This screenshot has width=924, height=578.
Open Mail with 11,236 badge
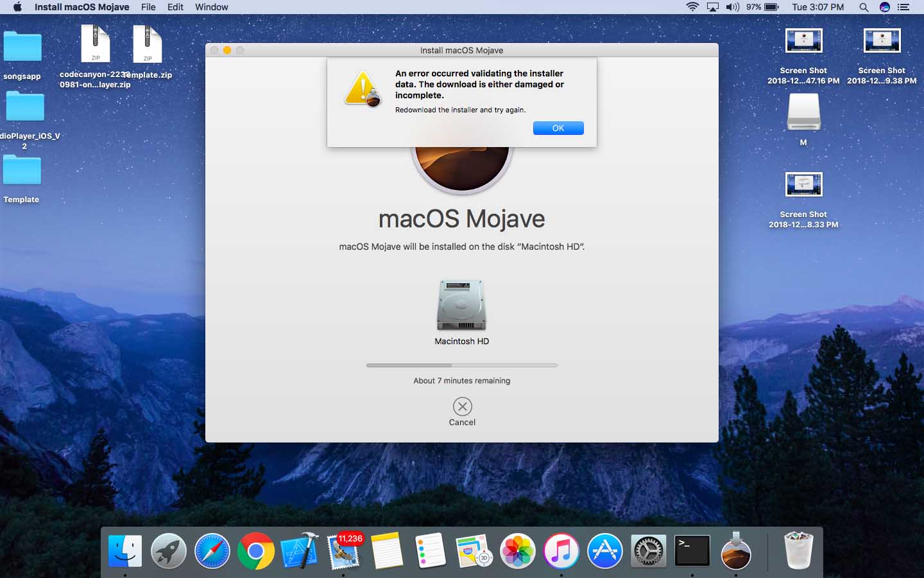click(x=344, y=551)
